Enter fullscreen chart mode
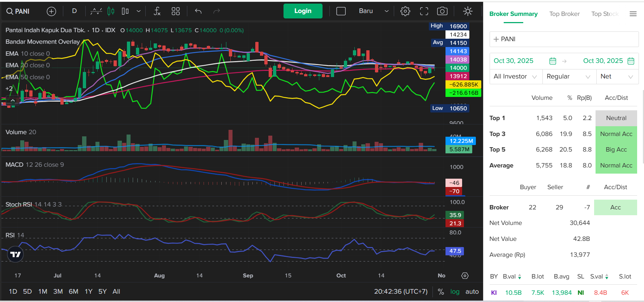Screen dimensions: 644x302 click(x=424, y=12)
